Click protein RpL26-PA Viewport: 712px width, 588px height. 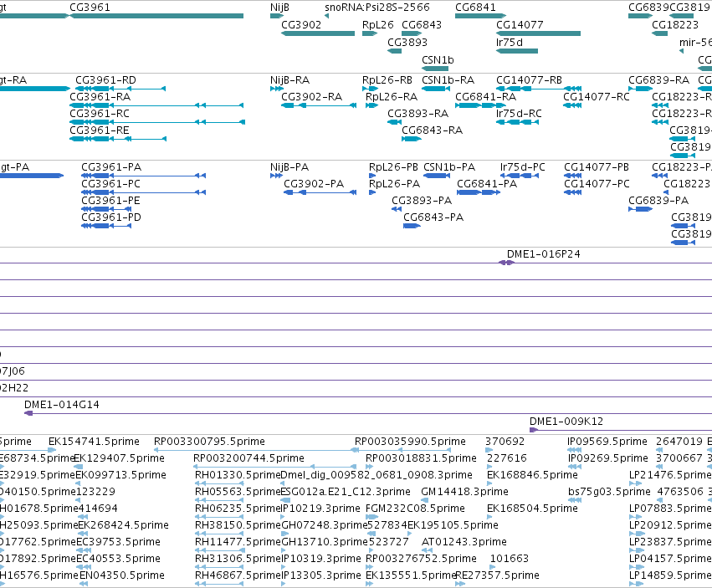pos(395,184)
